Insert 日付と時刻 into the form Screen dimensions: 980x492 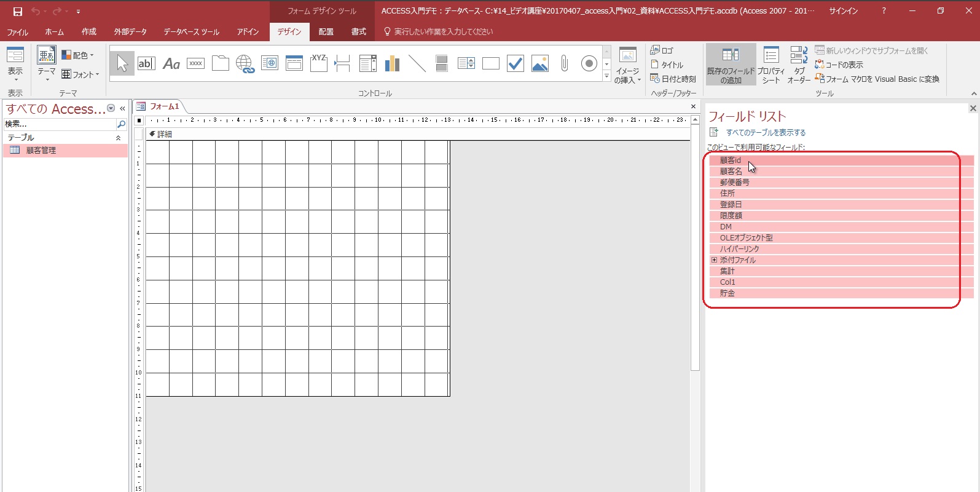click(x=673, y=79)
